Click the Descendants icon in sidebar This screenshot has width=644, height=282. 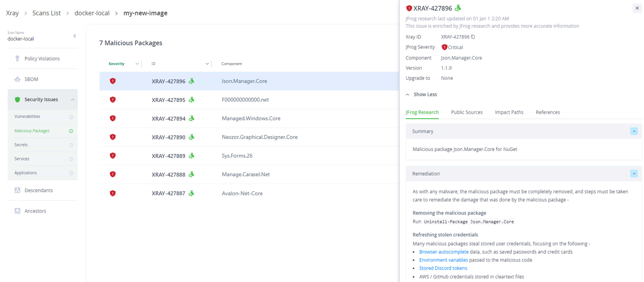coord(17,190)
